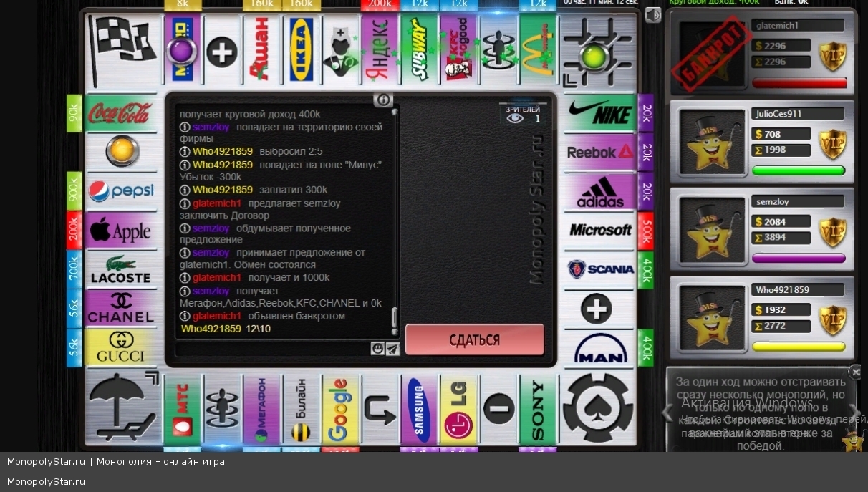Toggle the sound speaker icon
868x492 pixels.
652,15
